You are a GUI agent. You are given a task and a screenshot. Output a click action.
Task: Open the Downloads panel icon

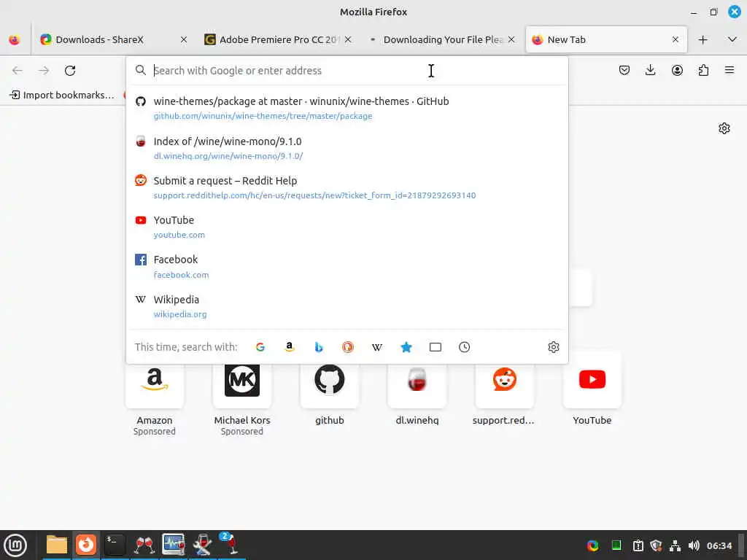(650, 71)
